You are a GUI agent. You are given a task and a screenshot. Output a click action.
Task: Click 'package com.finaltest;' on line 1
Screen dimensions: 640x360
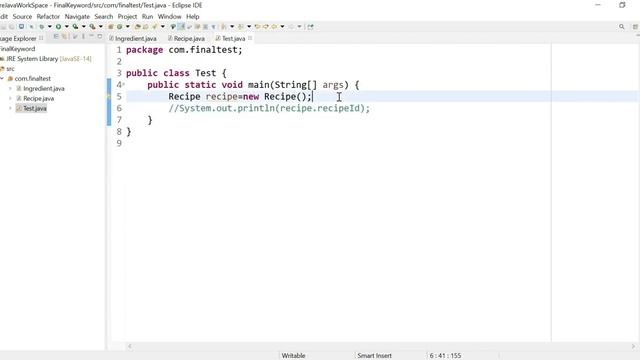184,50
